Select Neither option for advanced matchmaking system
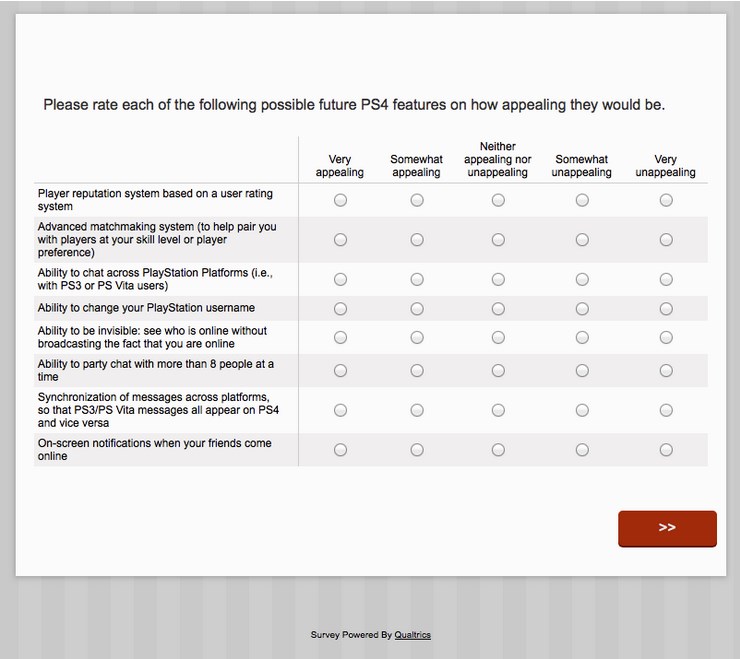This screenshot has height=659, width=740. pos(498,240)
